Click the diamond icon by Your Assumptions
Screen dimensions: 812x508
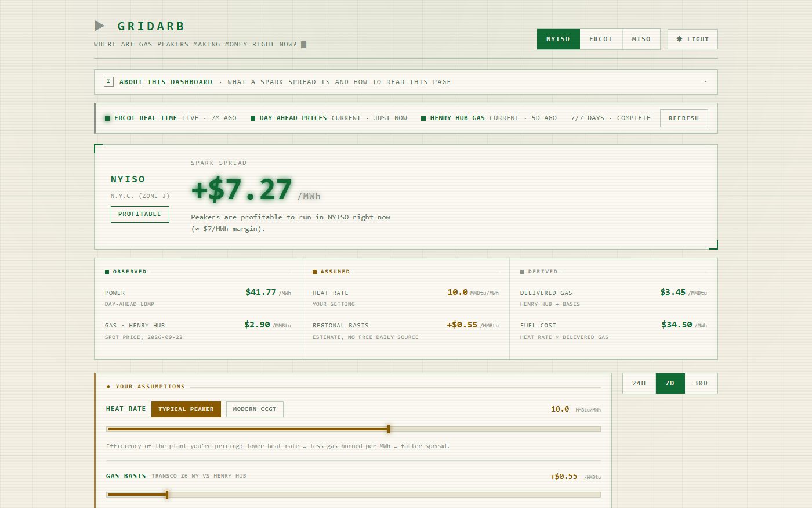[108, 387]
